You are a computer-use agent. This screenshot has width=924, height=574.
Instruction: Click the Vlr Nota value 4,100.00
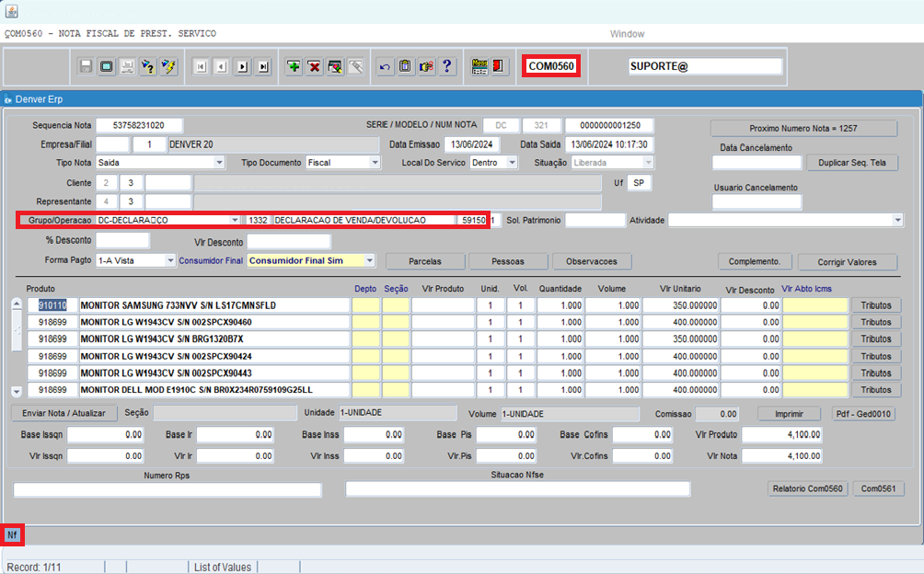pos(781,455)
